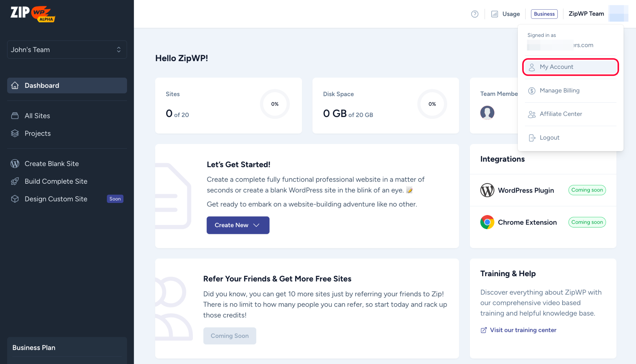Click the Build Complete Site rocket icon
Image resolution: width=636 pixels, height=364 pixels.
tap(15, 181)
